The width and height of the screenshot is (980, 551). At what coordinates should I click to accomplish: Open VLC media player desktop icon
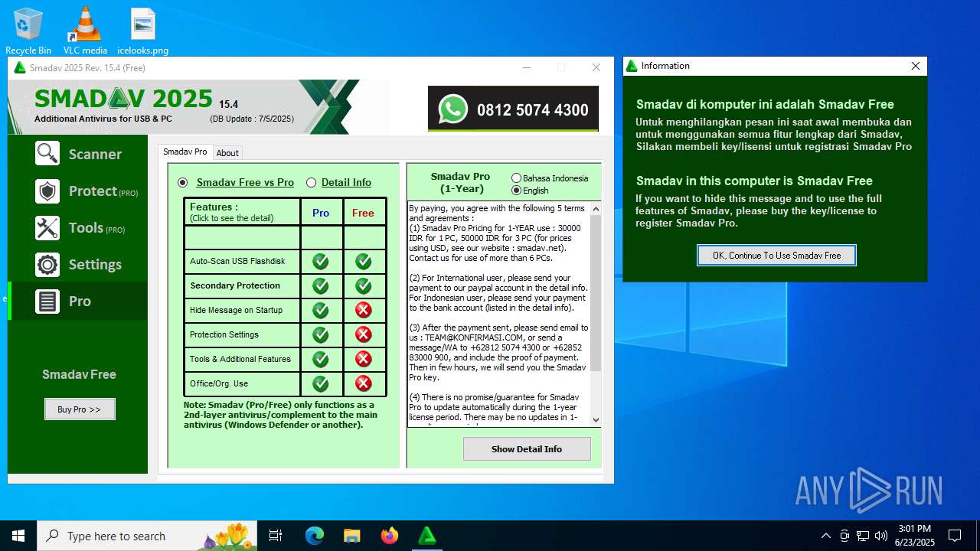85,31
